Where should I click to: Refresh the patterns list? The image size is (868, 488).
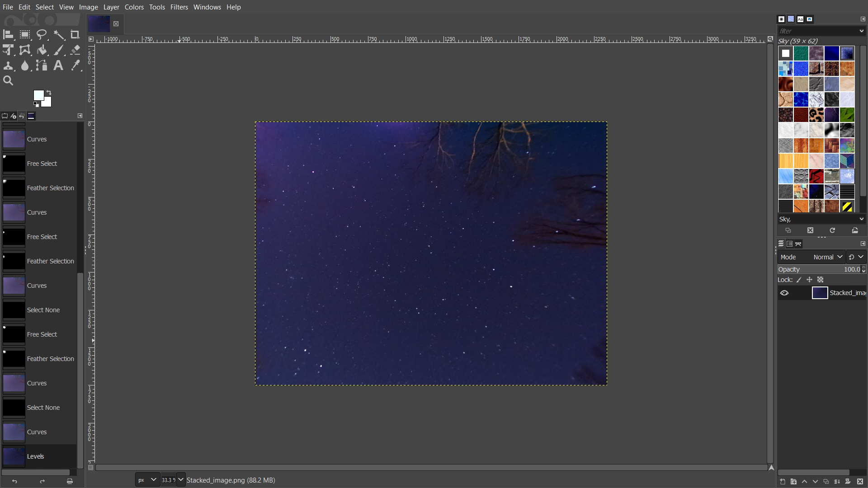pyautogui.click(x=832, y=230)
